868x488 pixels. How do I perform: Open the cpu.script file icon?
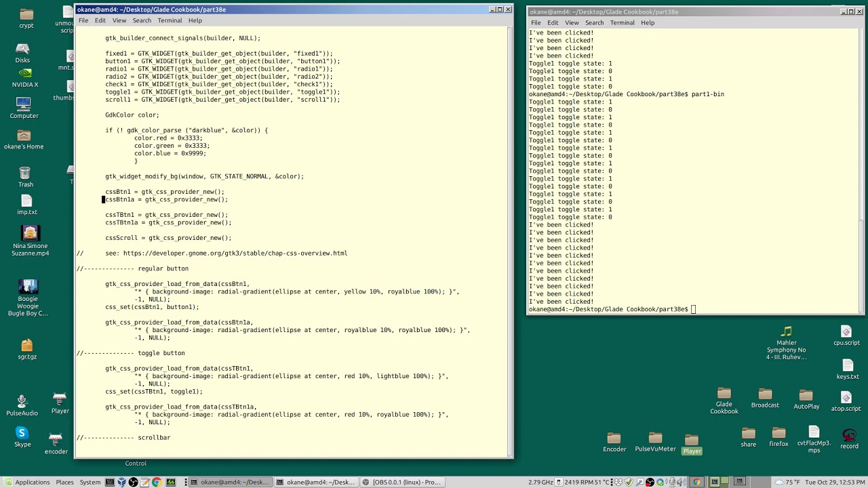point(846,335)
